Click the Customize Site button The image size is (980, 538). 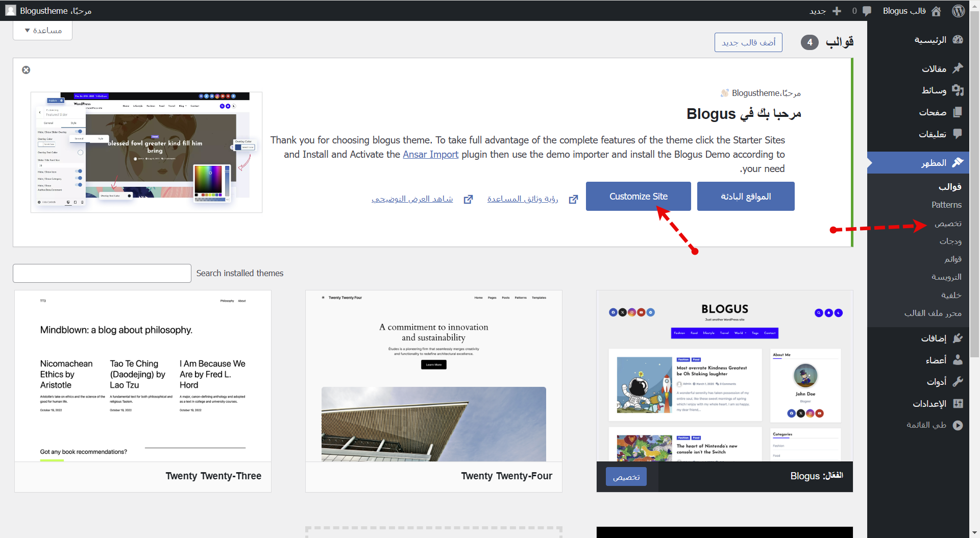(x=638, y=197)
